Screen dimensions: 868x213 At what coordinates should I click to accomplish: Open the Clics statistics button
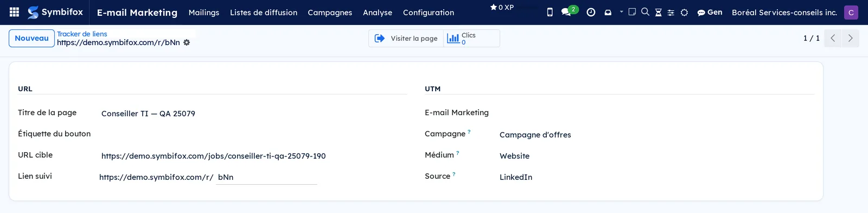point(472,38)
